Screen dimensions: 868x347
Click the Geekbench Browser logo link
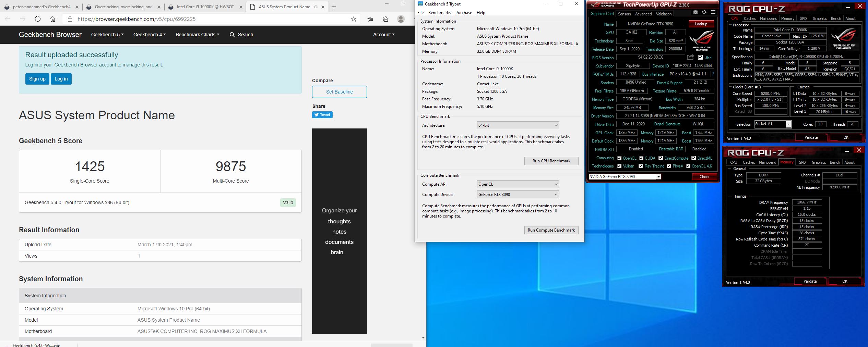[50, 35]
